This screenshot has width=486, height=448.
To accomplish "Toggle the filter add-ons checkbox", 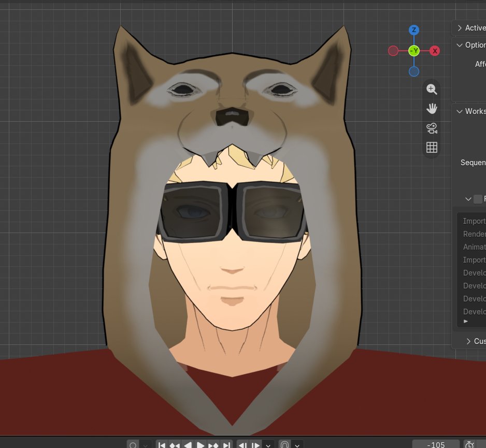I will 478,199.
